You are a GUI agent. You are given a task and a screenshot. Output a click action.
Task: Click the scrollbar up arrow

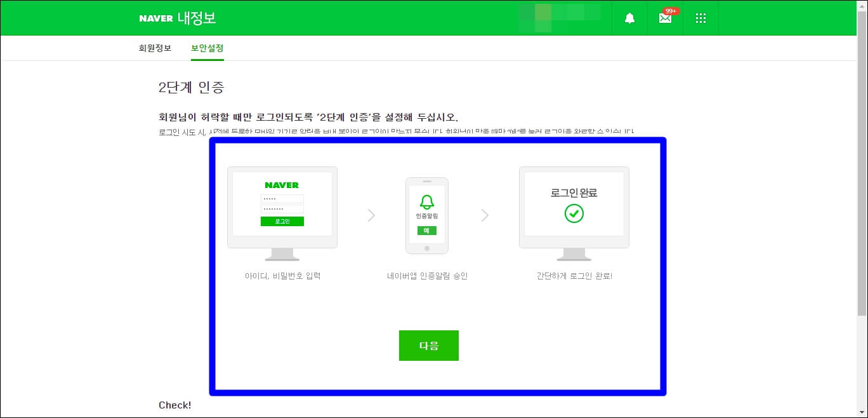tap(862, 6)
